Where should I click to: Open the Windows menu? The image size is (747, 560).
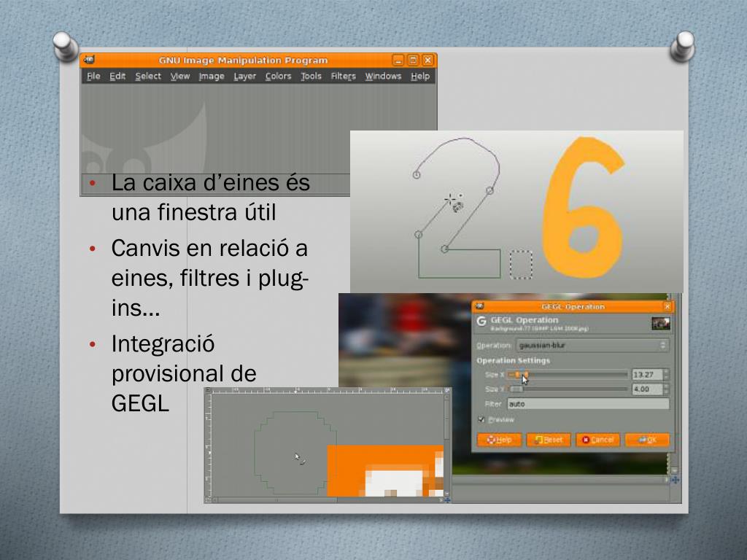[x=383, y=76]
